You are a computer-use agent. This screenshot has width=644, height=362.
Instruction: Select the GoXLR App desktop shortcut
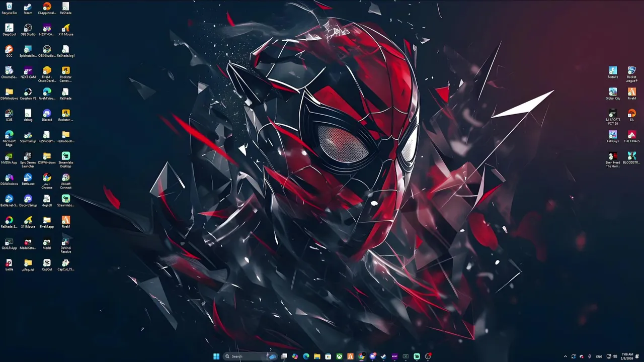(9, 243)
